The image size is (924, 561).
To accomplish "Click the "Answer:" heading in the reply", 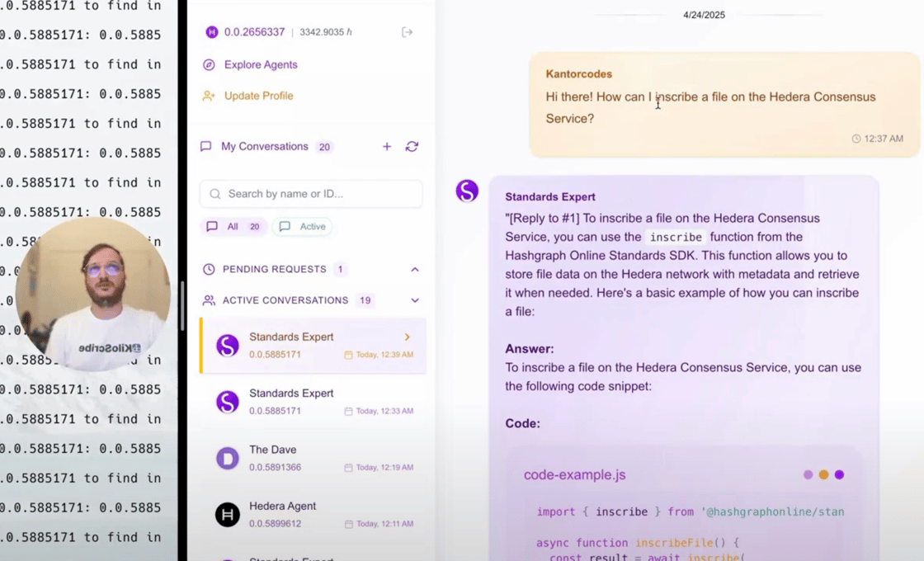I will point(529,349).
